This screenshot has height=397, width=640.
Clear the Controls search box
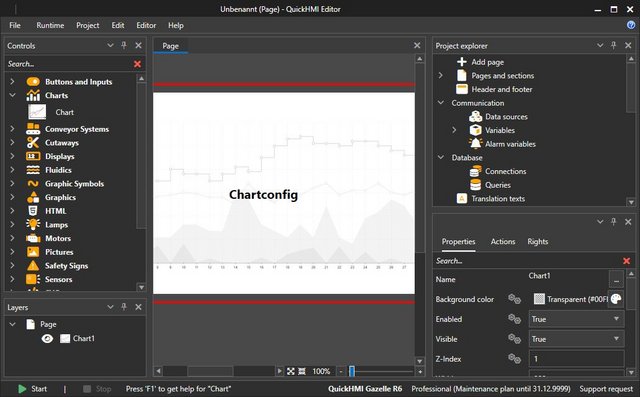click(x=138, y=64)
